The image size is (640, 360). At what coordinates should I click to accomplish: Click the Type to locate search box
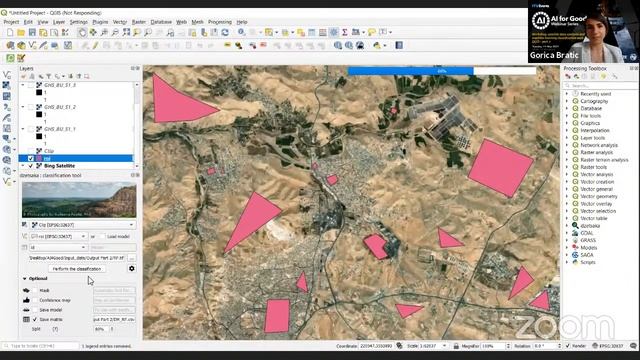tap(41, 346)
